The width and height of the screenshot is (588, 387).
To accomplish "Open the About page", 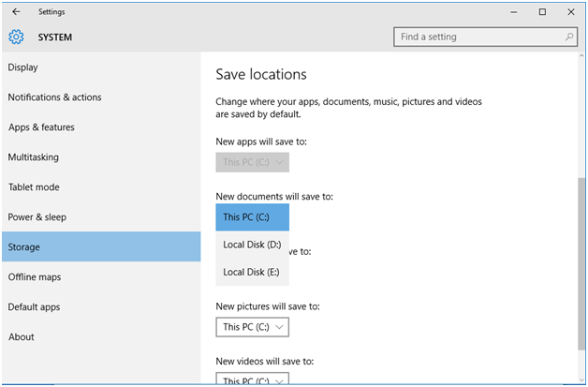I will click(x=21, y=337).
